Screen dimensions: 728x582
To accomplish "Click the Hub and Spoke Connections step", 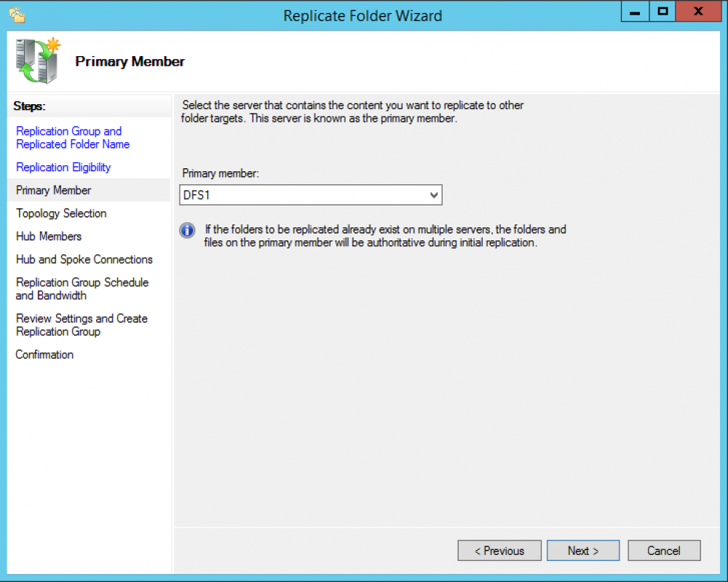I will tap(84, 259).
